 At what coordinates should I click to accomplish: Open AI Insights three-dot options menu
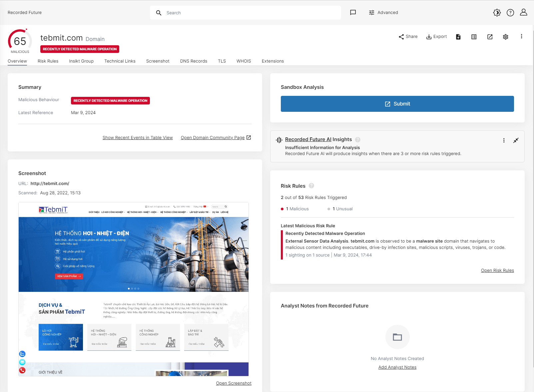(x=504, y=140)
